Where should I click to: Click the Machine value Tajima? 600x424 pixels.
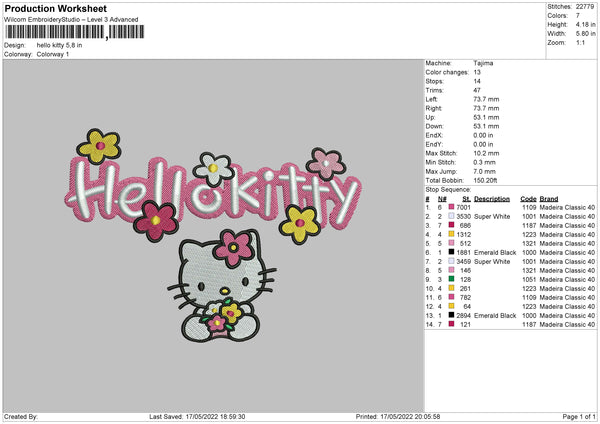483,63
